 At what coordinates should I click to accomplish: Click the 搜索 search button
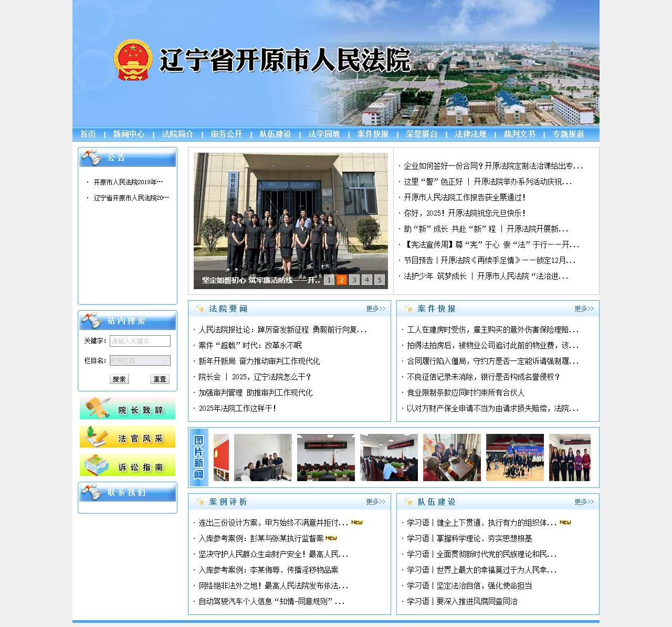point(119,379)
